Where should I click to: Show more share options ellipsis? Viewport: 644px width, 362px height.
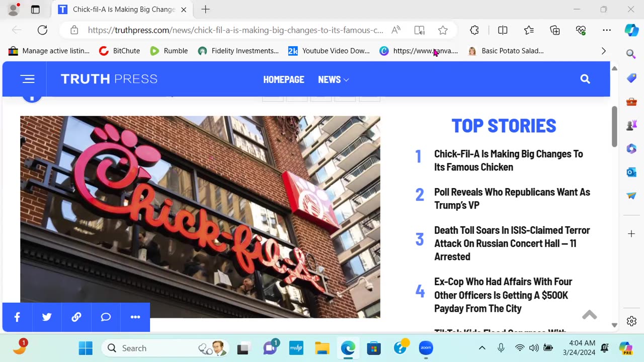tap(135, 317)
